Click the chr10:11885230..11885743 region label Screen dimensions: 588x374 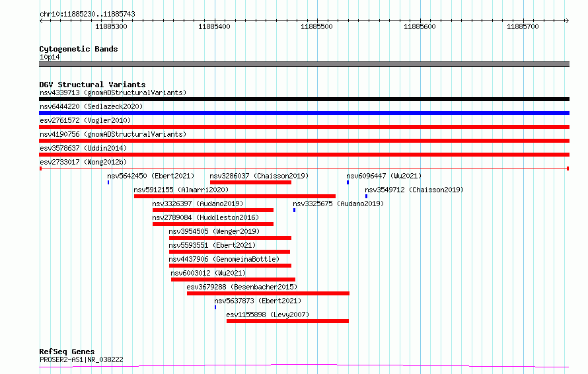coord(87,15)
